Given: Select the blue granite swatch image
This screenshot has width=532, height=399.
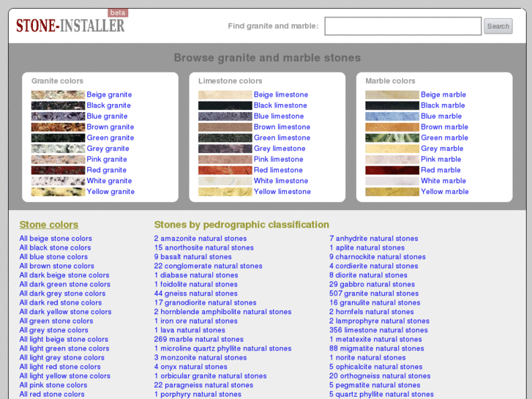Looking at the screenshot, I should click(x=58, y=116).
